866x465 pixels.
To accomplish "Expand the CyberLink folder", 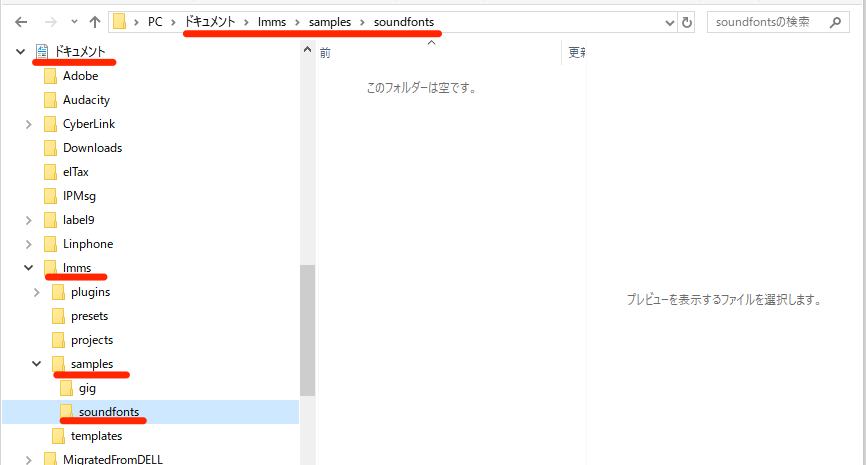I will pyautogui.click(x=29, y=124).
